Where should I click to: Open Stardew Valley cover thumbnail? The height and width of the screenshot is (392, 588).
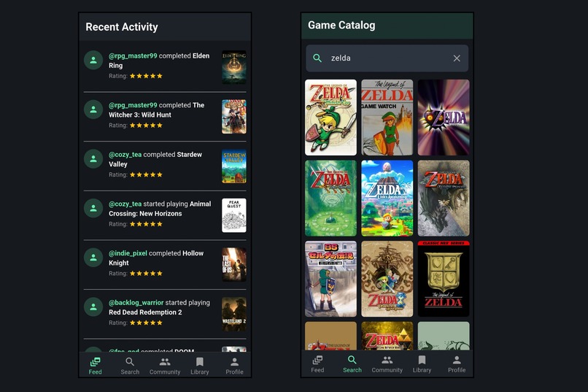(x=234, y=166)
